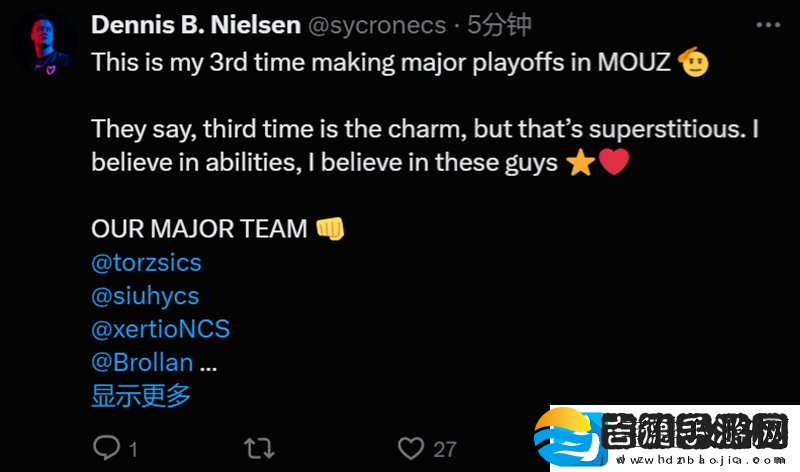Open the @xertioNCS mention
Screen dimensions: 800x472
click(161, 329)
